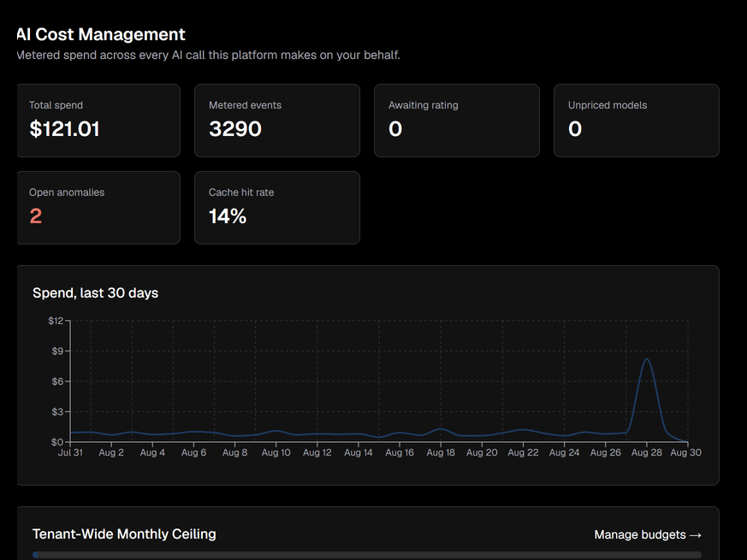747x560 pixels.
Task: Click the Aug 6 axis label
Action: 193,452
